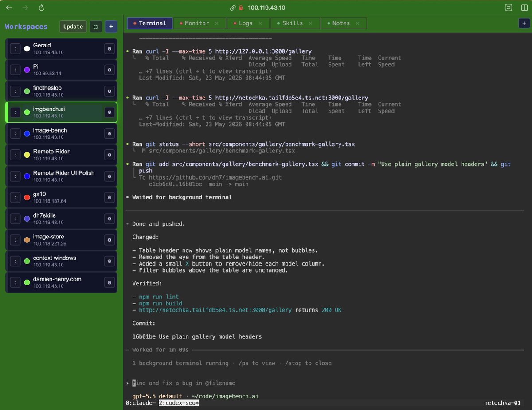This screenshot has height=410, width=532.
Task: Add a new tab with the plus button
Action: pyautogui.click(x=524, y=23)
